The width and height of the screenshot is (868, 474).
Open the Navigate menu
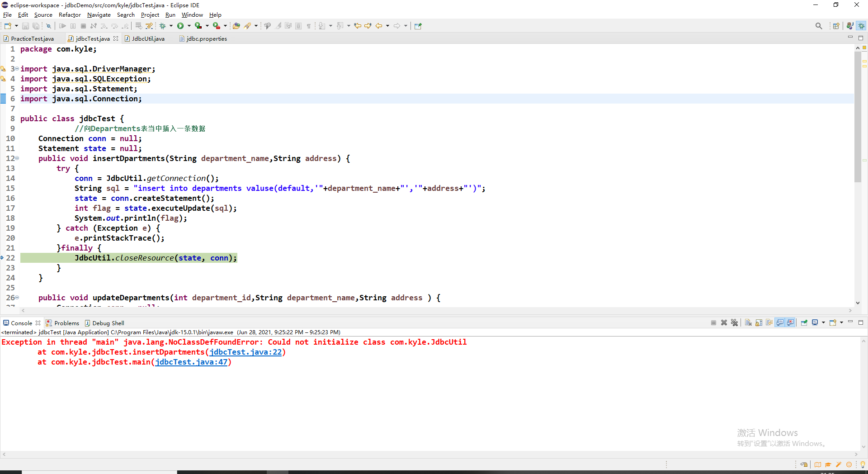tap(99, 15)
